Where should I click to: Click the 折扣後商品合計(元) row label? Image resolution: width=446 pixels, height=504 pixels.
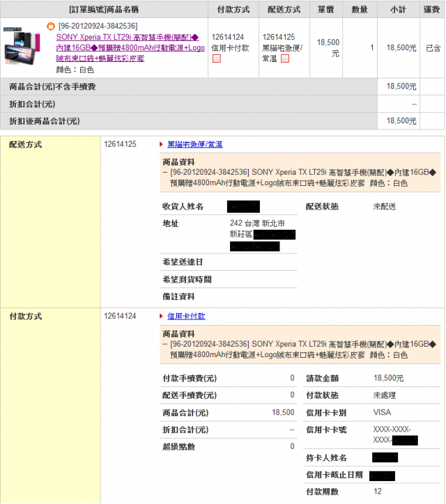[45, 121]
